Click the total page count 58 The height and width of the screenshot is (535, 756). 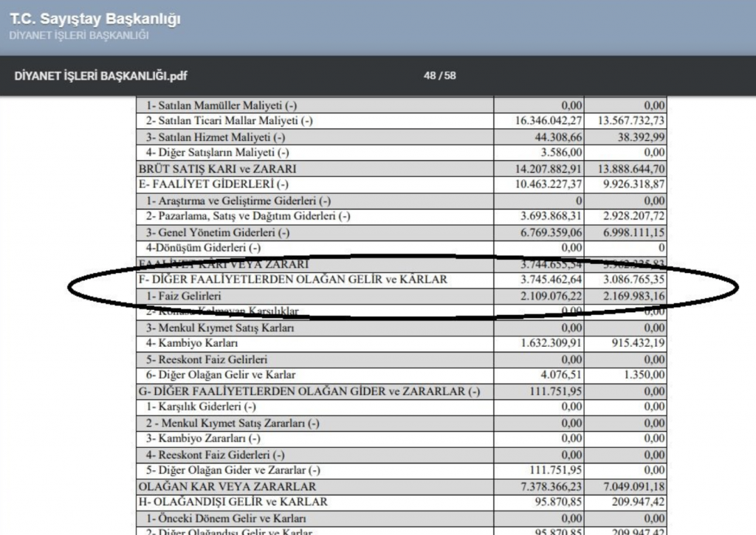[x=449, y=75]
